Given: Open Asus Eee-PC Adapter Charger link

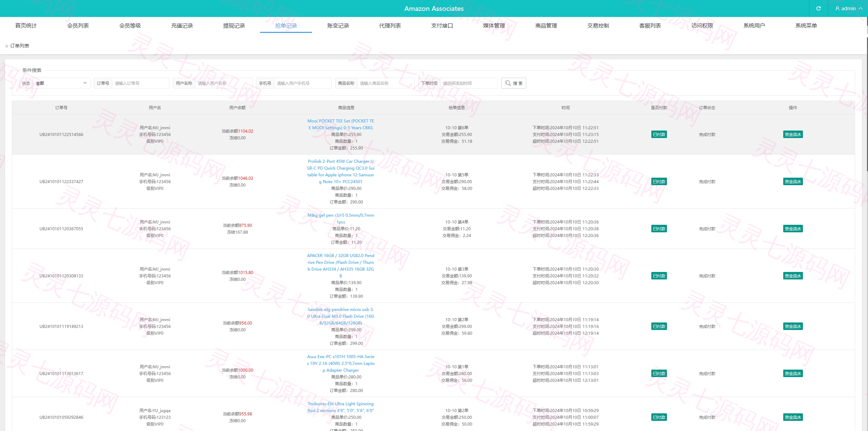Looking at the screenshot, I should (341, 364).
